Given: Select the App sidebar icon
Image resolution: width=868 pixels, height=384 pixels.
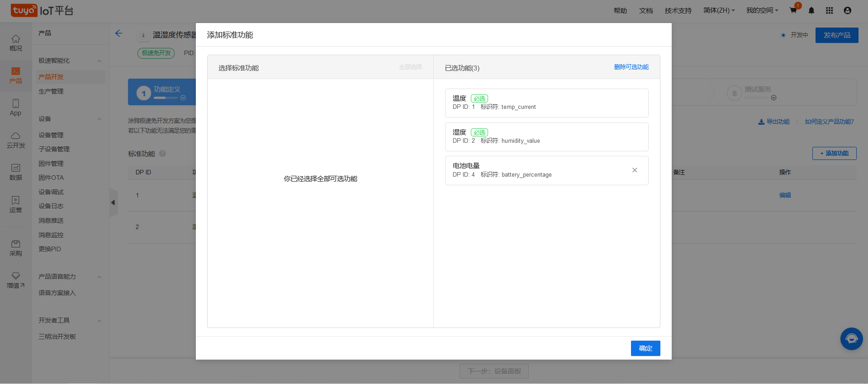Looking at the screenshot, I should pyautogui.click(x=16, y=108).
